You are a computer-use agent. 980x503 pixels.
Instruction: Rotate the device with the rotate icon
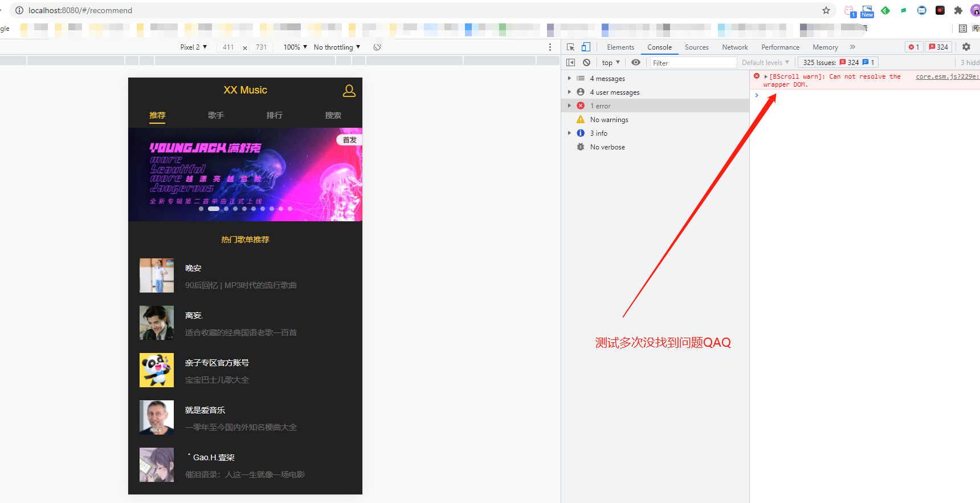(377, 47)
